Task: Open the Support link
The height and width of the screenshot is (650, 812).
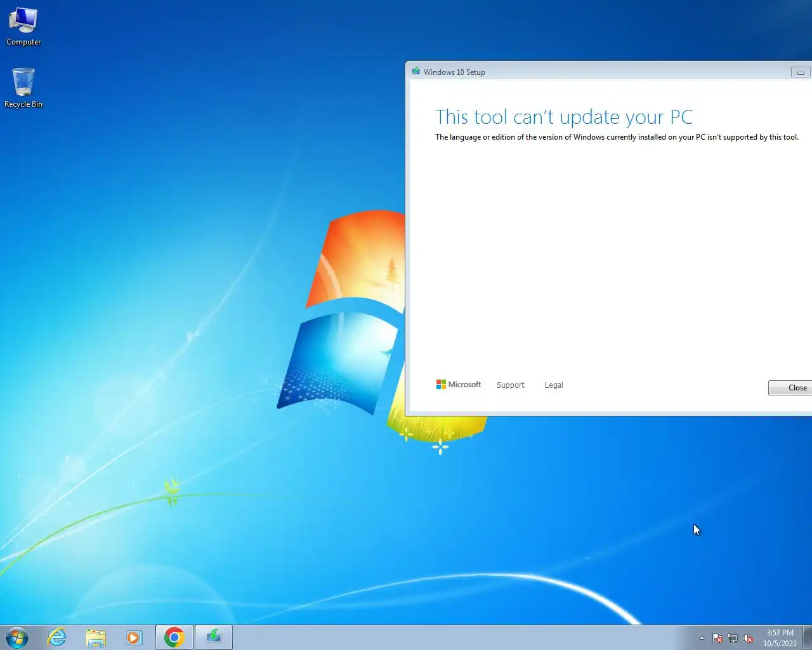Action: point(511,385)
